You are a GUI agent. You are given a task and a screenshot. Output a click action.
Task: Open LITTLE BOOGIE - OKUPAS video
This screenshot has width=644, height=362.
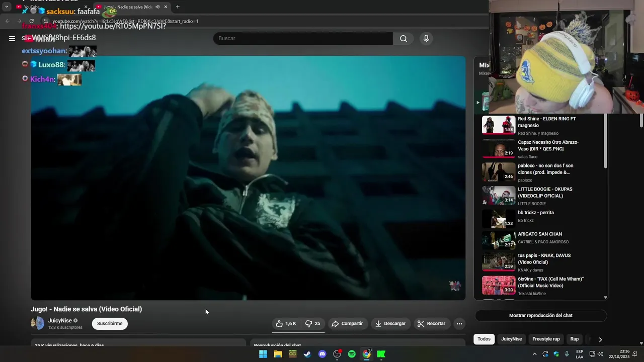pyautogui.click(x=545, y=193)
